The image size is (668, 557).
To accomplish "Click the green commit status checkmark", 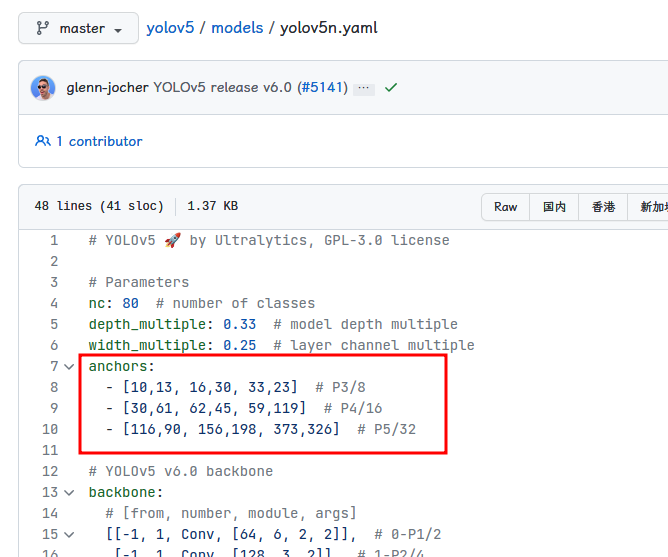I will [x=391, y=88].
